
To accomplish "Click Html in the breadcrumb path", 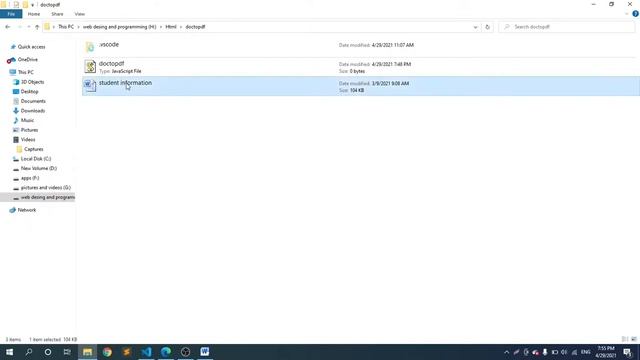I will (171, 27).
